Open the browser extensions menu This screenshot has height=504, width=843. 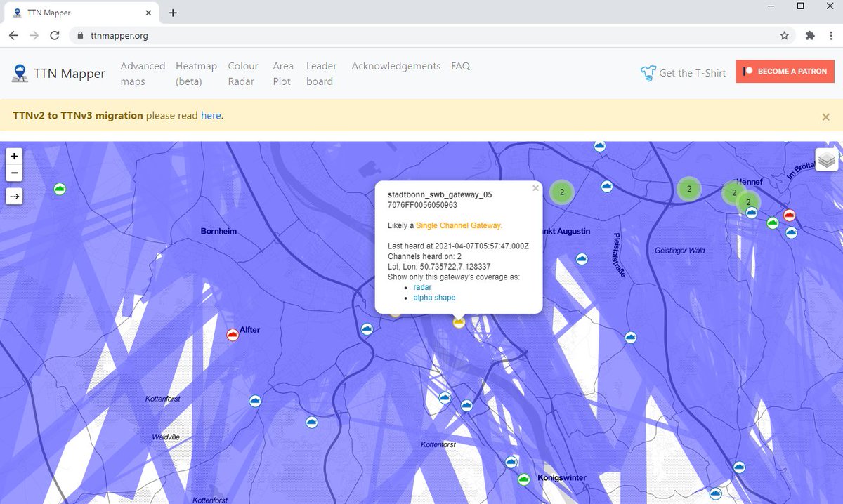pos(809,35)
